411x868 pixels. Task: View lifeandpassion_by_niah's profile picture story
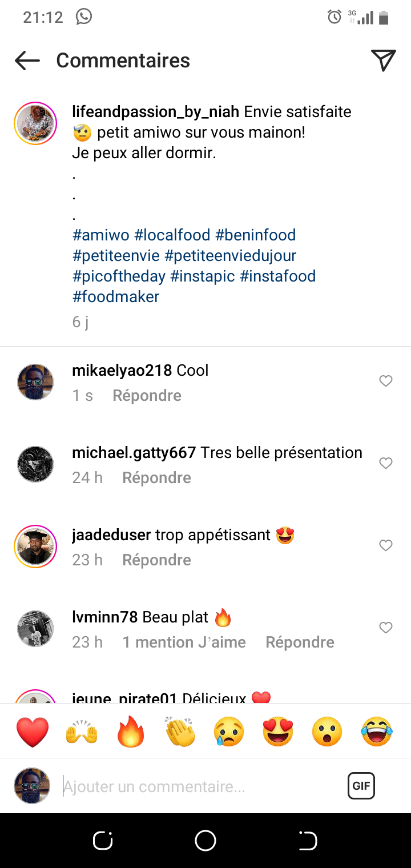[35, 123]
